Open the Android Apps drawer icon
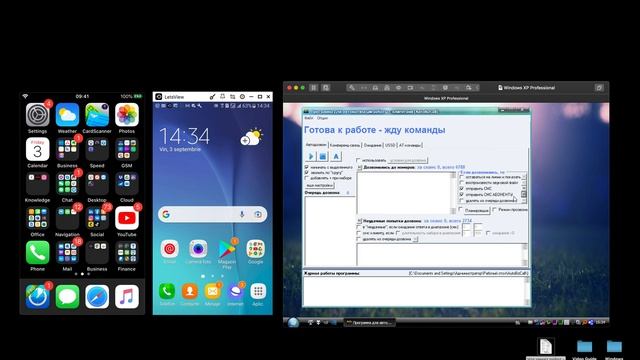 tap(258, 291)
